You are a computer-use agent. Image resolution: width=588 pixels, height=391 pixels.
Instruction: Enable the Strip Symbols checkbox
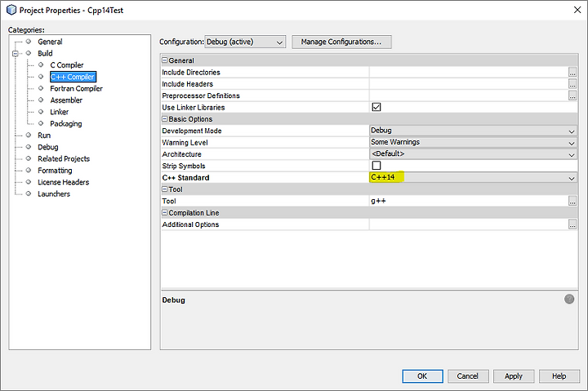(x=376, y=166)
